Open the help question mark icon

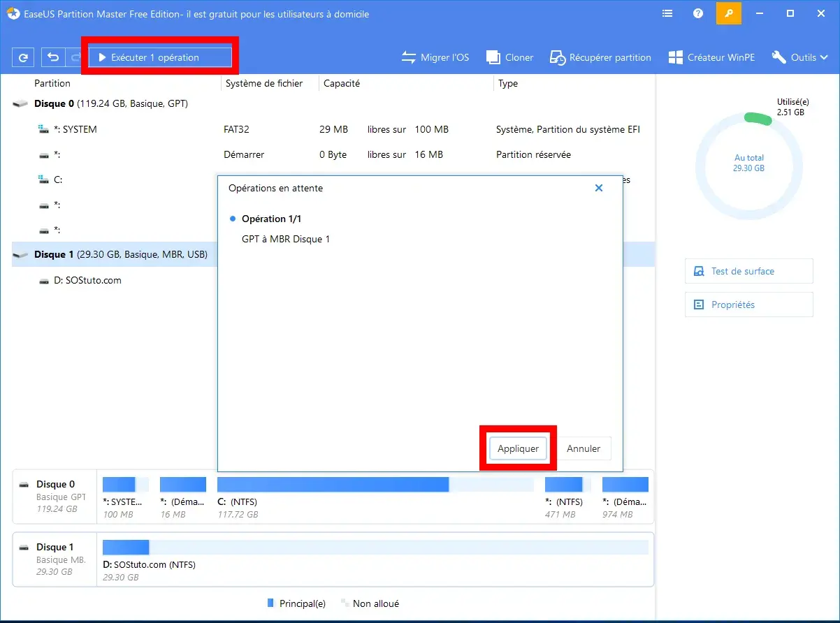pyautogui.click(x=698, y=14)
